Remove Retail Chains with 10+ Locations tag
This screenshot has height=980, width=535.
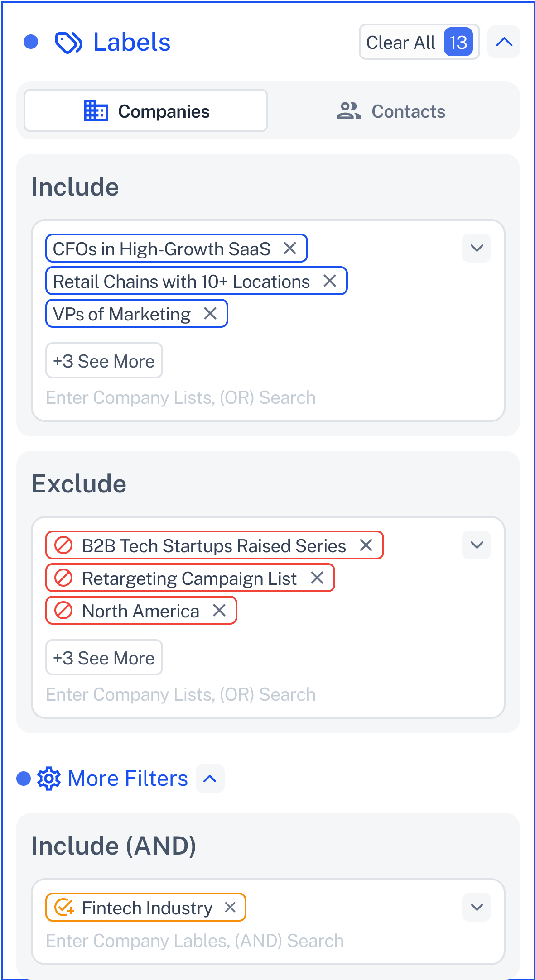(x=330, y=281)
